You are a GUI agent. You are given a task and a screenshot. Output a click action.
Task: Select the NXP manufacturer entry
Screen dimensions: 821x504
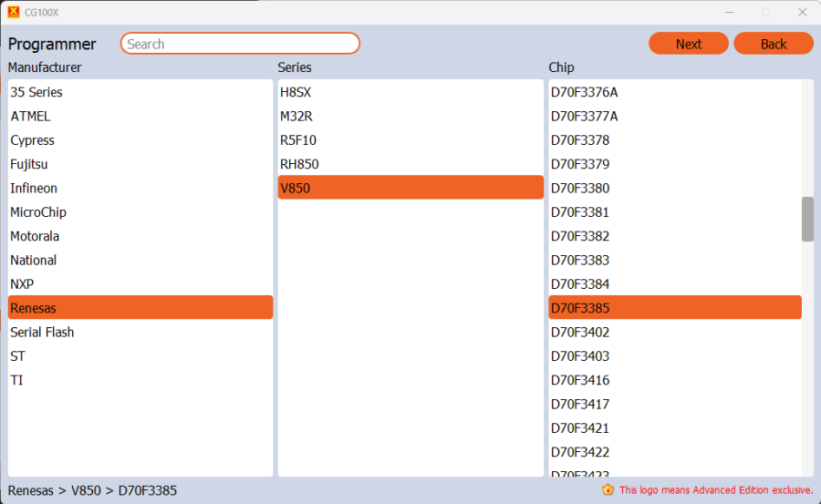[x=22, y=284]
